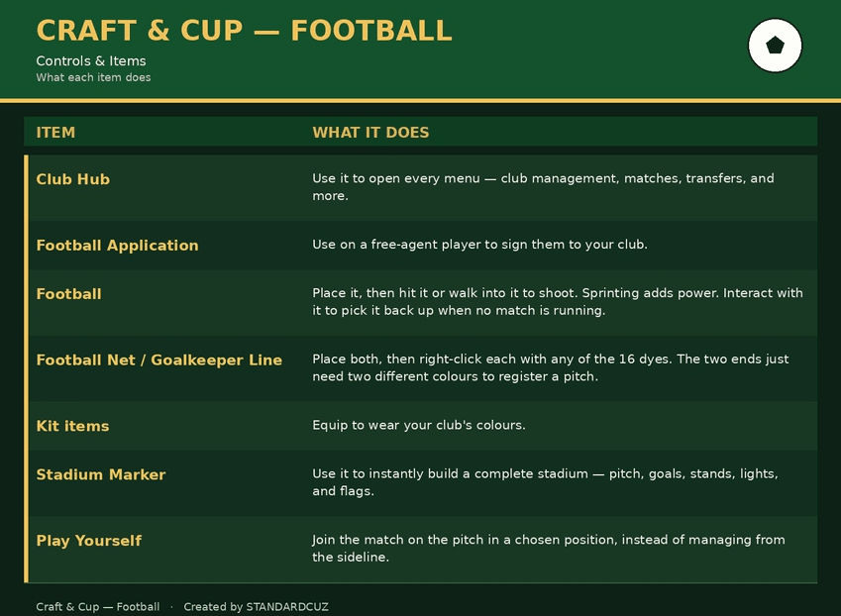This screenshot has height=616, width=841.
Task: Click Football Net / Goalkeeper Line item
Action: [158, 359]
